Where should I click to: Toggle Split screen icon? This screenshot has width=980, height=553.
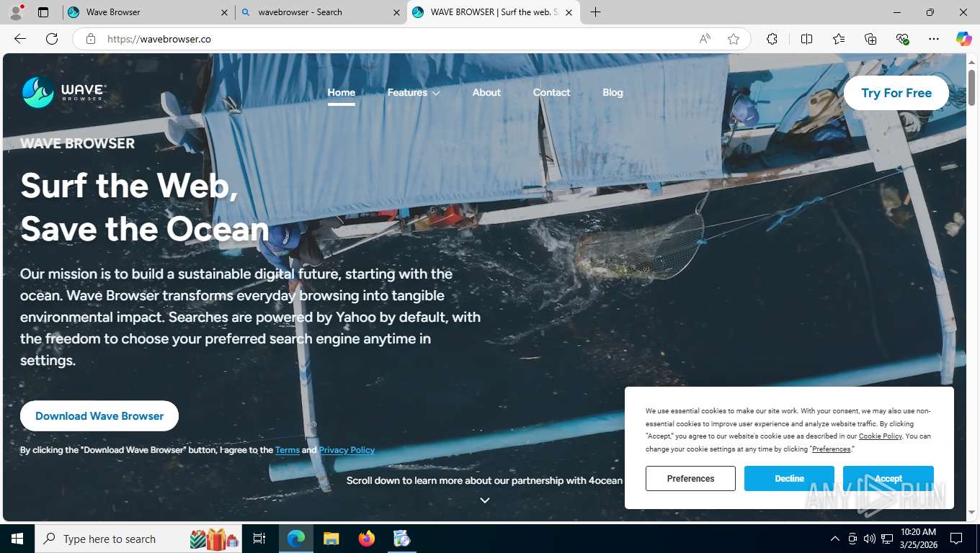[x=806, y=39]
